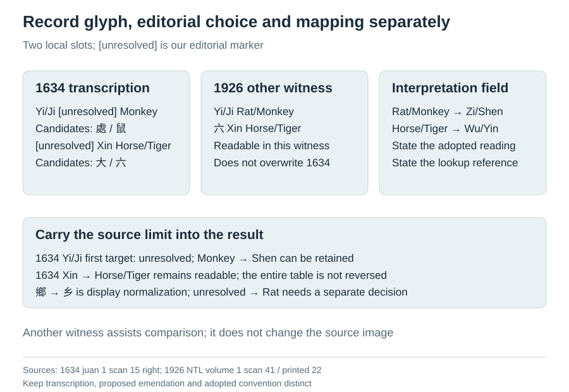Click the main title 'Record glyph, editorial choice and mapping separately'
569x392 pixels.
click(x=236, y=22)
